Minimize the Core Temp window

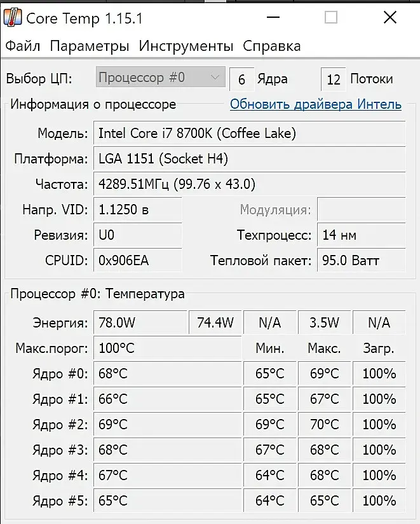pyautogui.click(x=273, y=17)
